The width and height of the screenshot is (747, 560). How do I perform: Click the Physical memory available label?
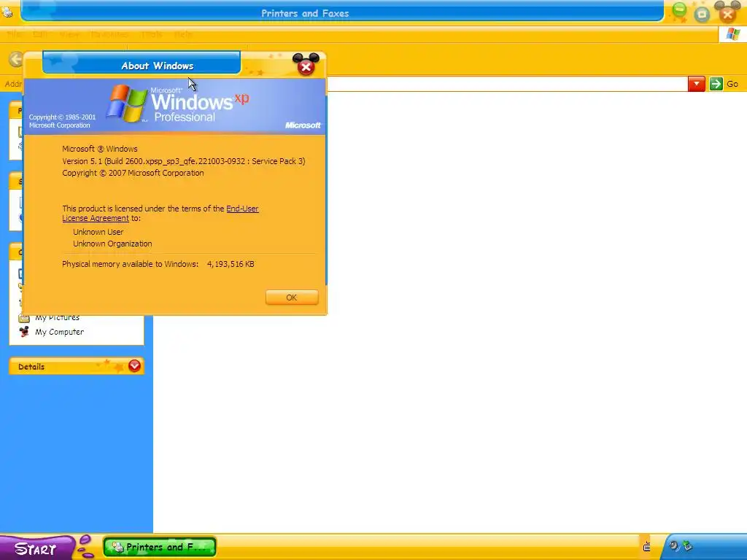coord(130,264)
